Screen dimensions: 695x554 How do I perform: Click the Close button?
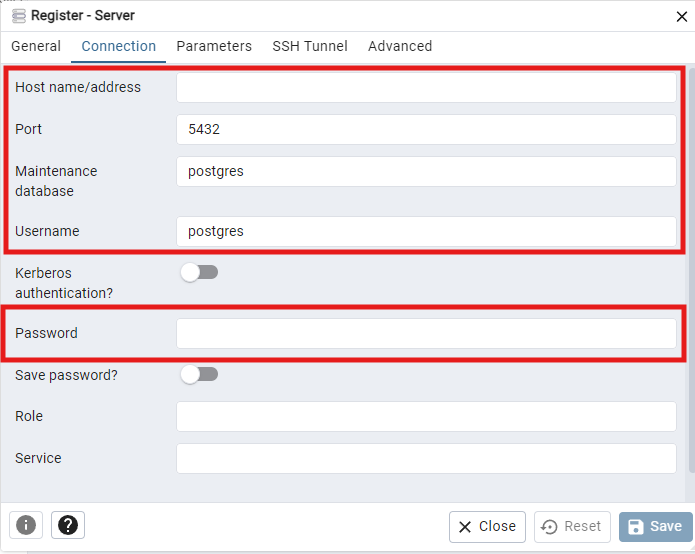487,527
